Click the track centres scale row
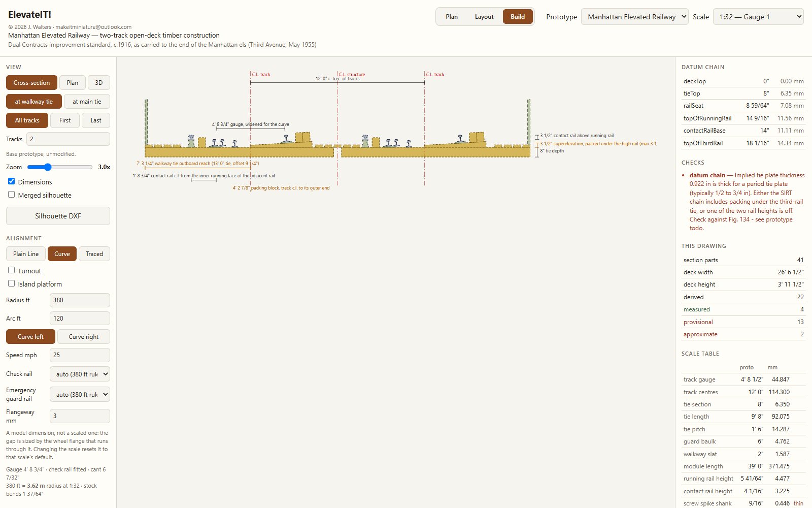The height and width of the screenshot is (508, 812). [743, 392]
